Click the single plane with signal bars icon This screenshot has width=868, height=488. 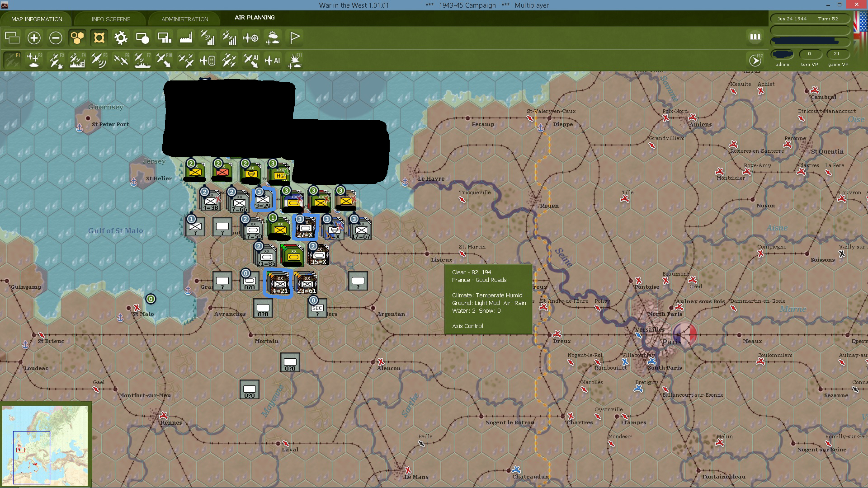tap(208, 38)
